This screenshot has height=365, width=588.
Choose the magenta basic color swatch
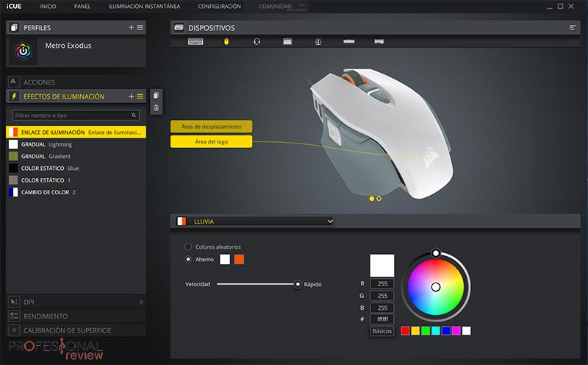pyautogui.click(x=456, y=330)
